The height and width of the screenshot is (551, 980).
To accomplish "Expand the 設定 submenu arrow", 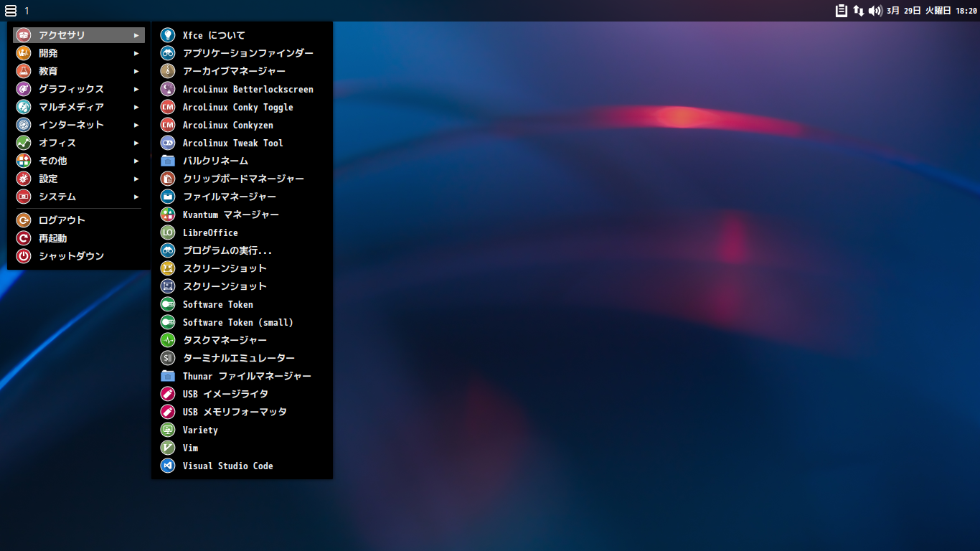I will (136, 179).
